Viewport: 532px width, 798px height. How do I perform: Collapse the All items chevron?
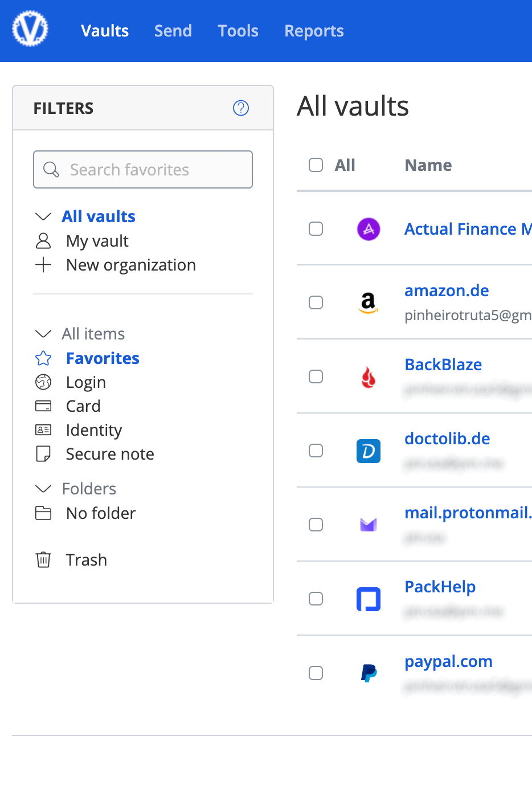[x=43, y=334]
